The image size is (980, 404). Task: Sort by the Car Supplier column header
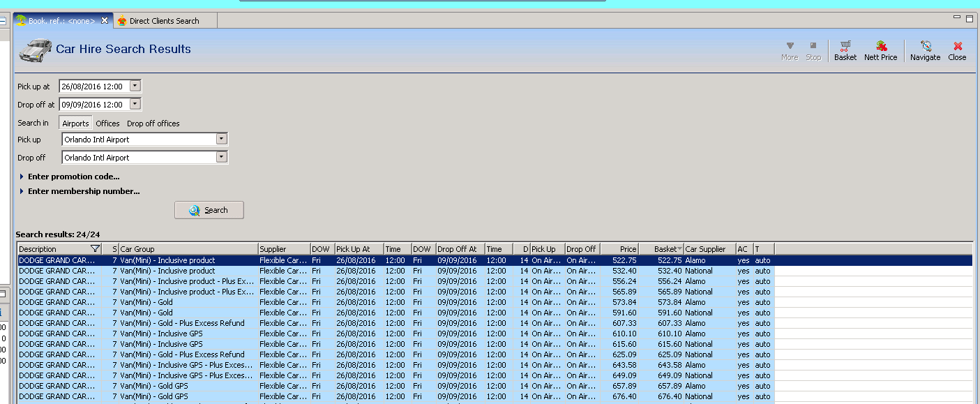[709, 249]
